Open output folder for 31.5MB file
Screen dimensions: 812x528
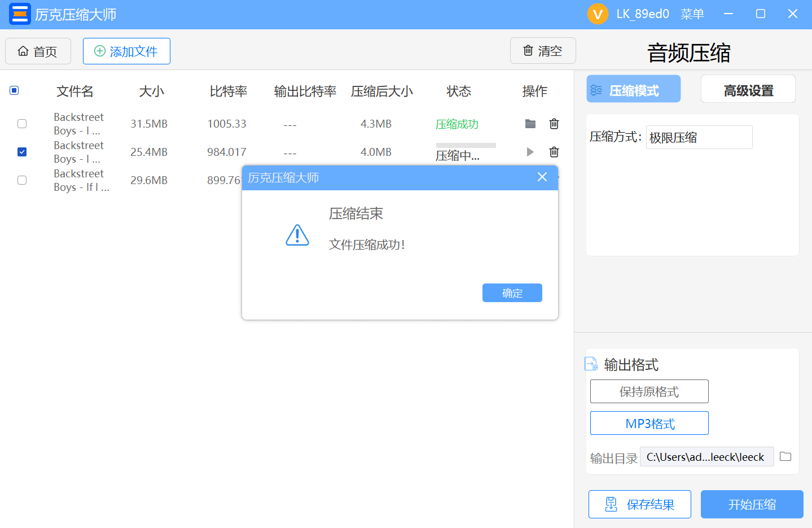click(530, 124)
